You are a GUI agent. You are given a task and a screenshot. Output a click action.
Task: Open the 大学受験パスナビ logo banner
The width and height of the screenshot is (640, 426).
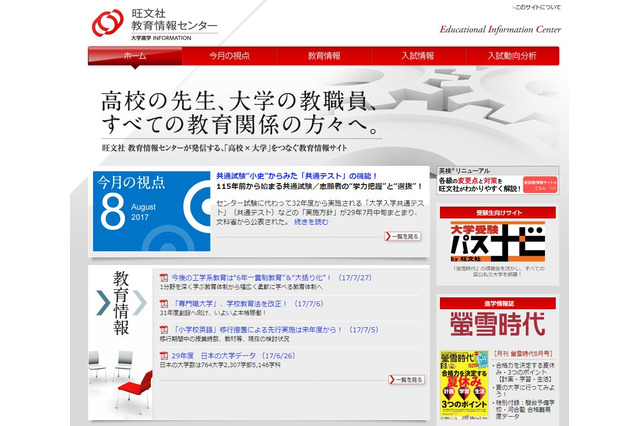(x=498, y=242)
